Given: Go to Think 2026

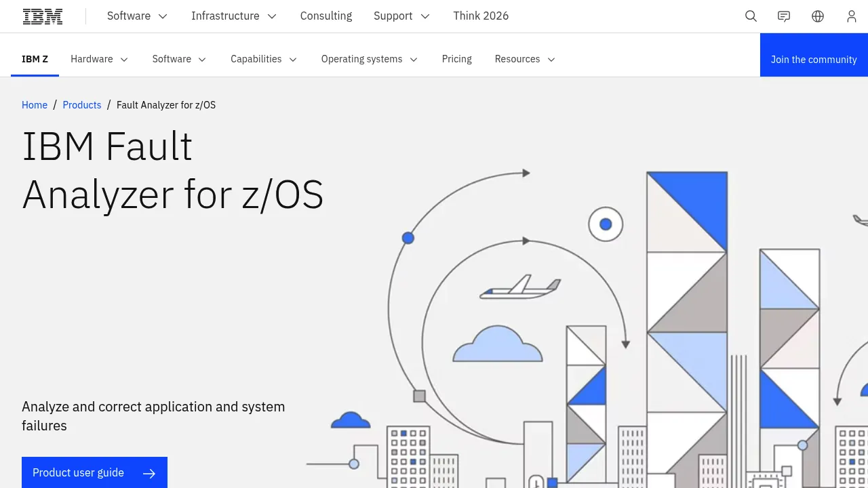Looking at the screenshot, I should click(481, 16).
